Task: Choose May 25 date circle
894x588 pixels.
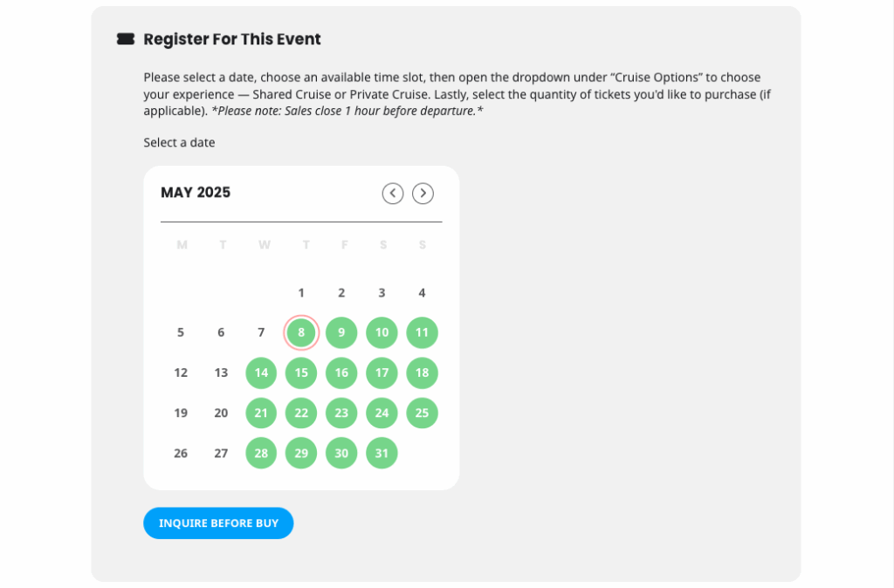Action: coord(422,413)
